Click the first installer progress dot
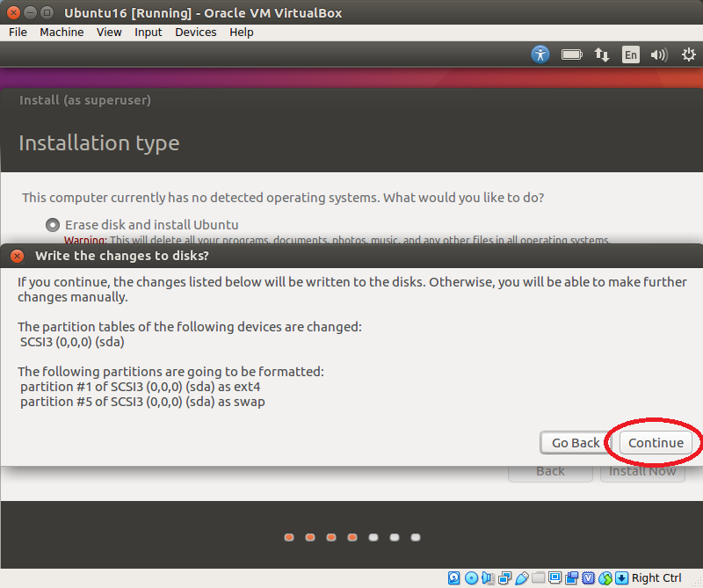This screenshot has height=588, width=703. click(x=289, y=537)
